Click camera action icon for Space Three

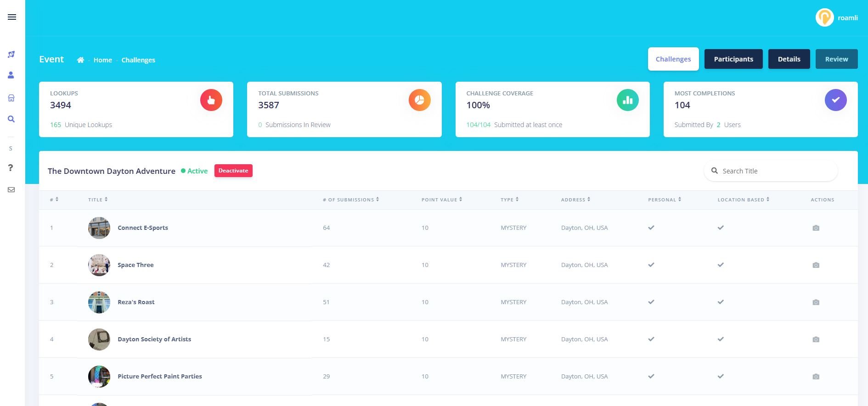click(816, 265)
